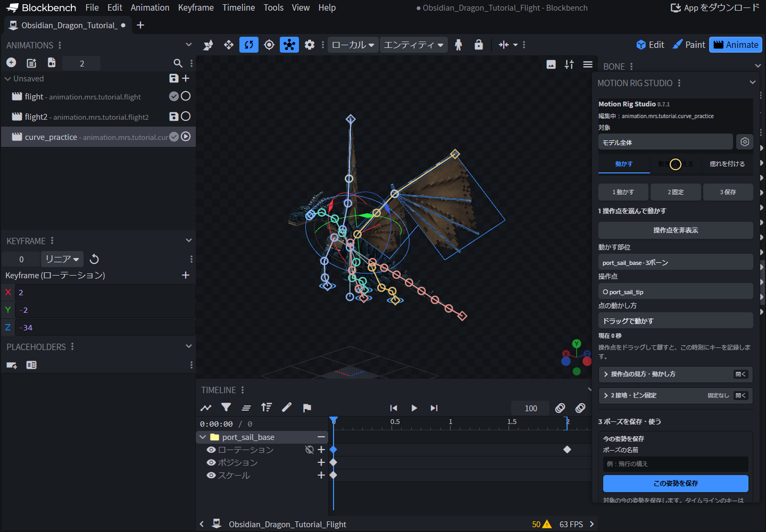Toggle visibility of ローテーション channel
This screenshot has height=532, width=766.
point(211,450)
